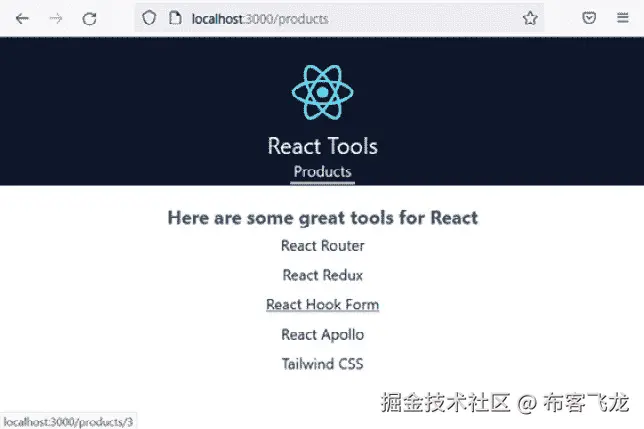Click the React Tools site title
Screen dimensions: 644x429
click(x=322, y=146)
